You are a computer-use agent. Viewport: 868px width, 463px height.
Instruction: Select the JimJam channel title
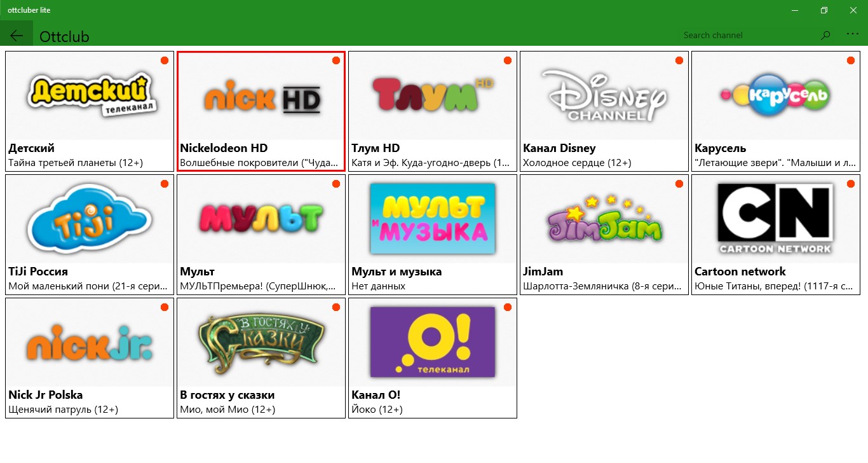click(x=543, y=272)
